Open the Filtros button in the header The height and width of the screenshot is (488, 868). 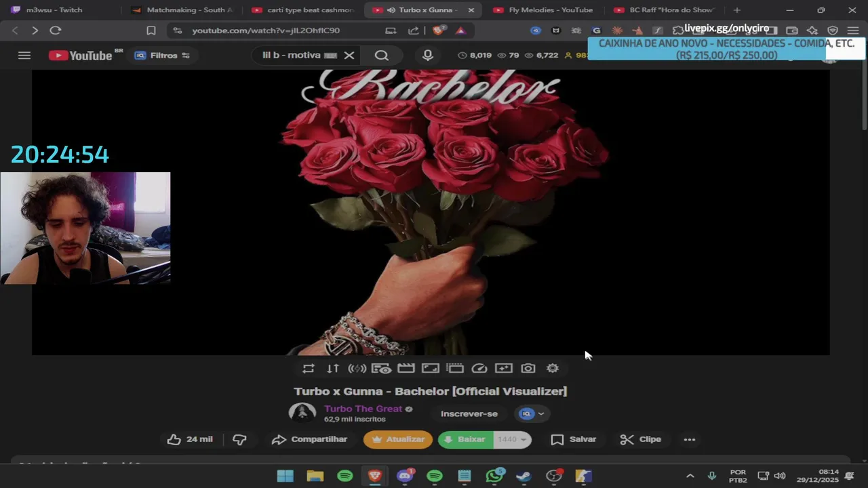(162, 56)
